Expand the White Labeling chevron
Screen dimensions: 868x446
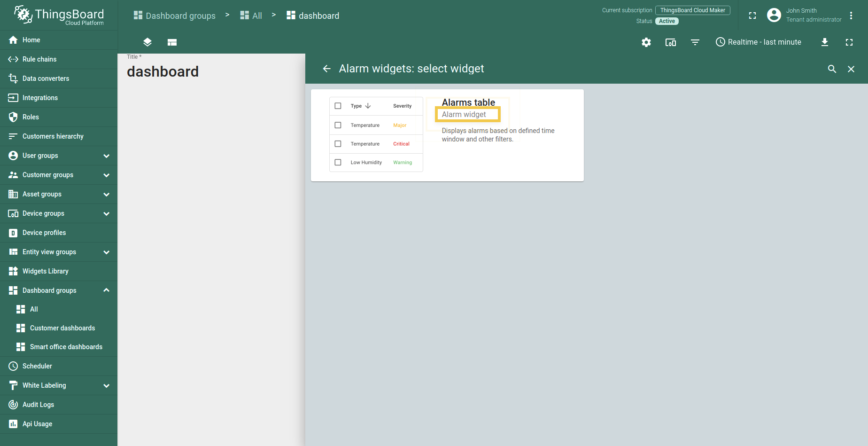point(107,385)
